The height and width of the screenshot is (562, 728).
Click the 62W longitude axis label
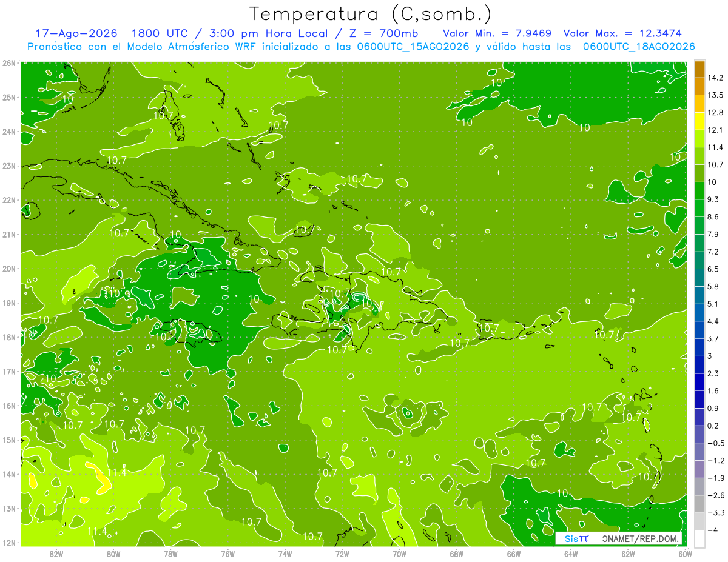[x=628, y=554]
